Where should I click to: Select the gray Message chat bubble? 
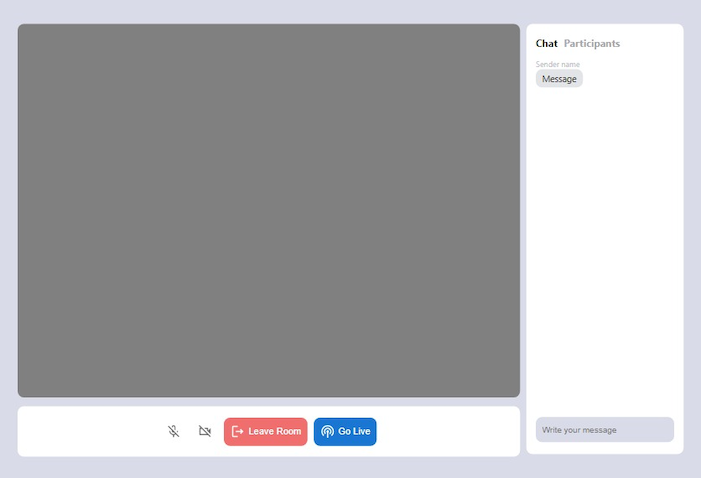pos(559,79)
